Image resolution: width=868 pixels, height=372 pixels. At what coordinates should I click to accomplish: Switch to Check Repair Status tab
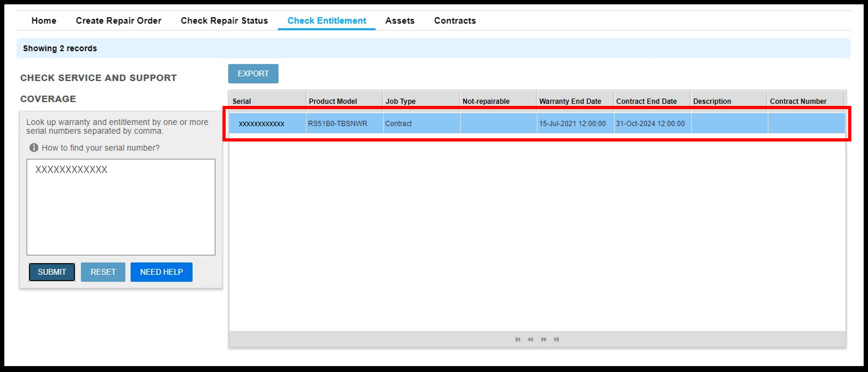click(225, 21)
